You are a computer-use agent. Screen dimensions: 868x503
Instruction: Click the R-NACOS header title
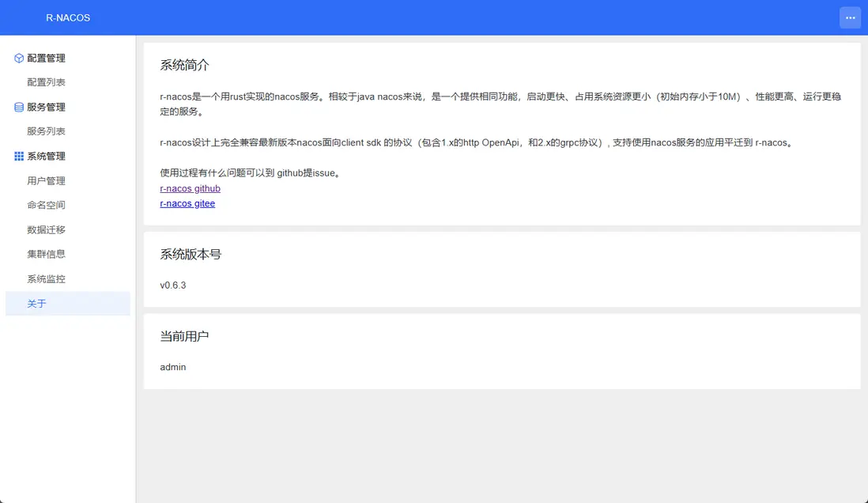pyautogui.click(x=68, y=17)
